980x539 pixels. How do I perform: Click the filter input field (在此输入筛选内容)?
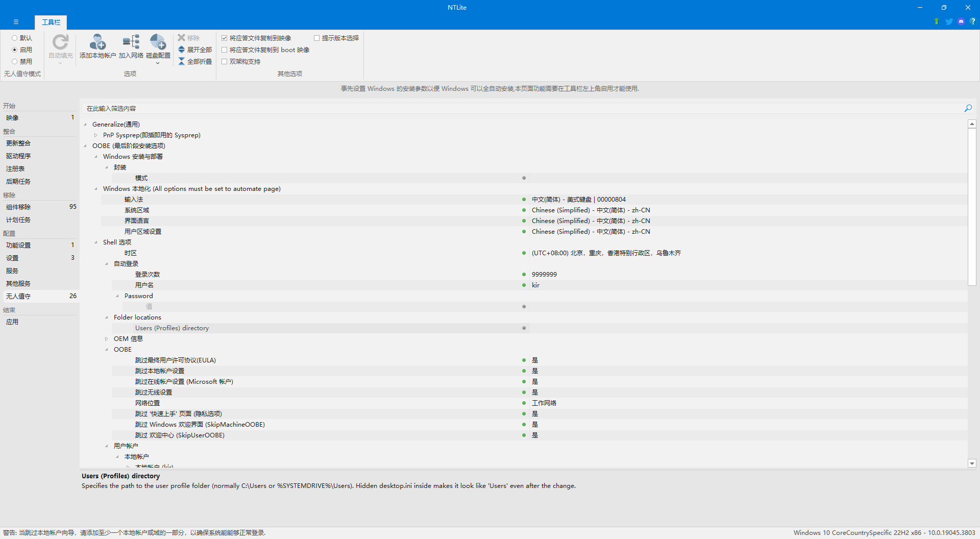pos(522,108)
